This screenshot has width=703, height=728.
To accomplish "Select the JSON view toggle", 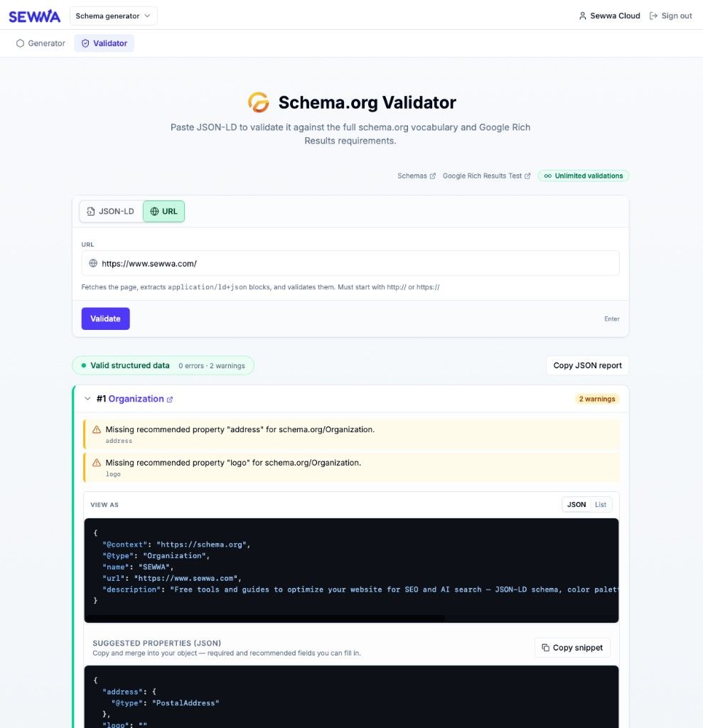I will click(x=576, y=504).
